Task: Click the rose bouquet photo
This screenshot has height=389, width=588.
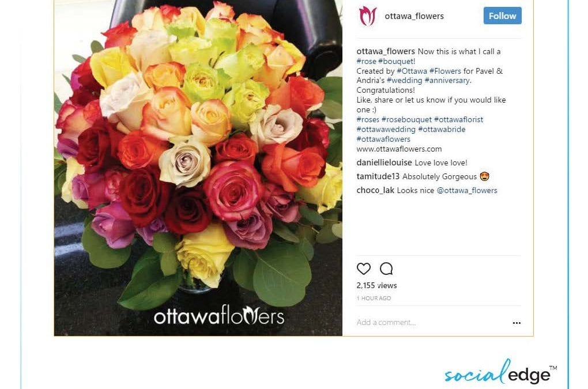Action: (x=198, y=168)
